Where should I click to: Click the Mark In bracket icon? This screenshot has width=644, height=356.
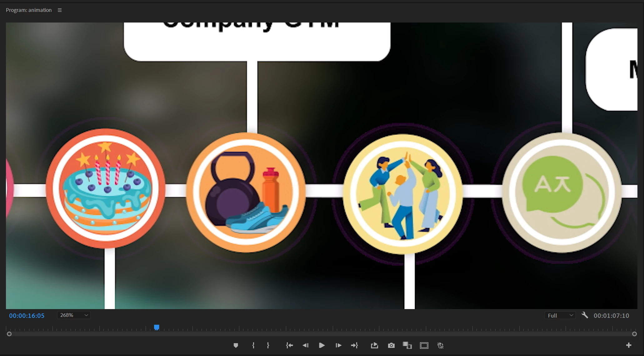point(253,345)
